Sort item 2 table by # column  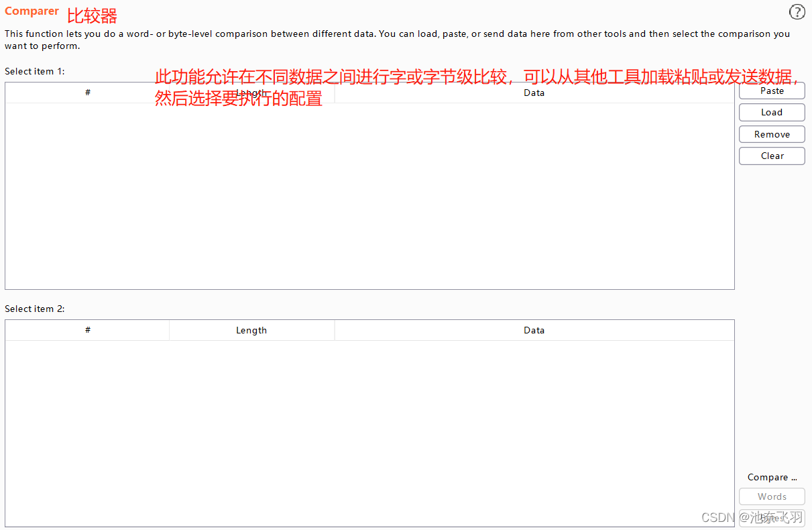pos(87,330)
